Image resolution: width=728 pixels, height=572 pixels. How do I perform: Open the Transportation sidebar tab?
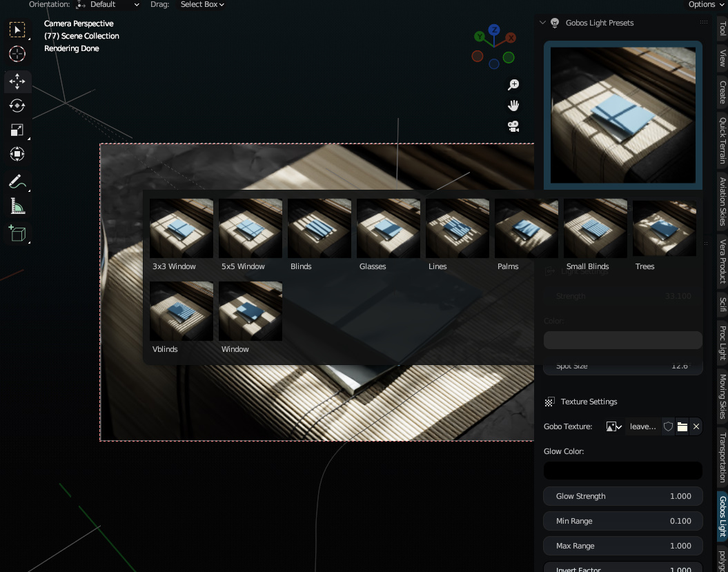coord(722,457)
